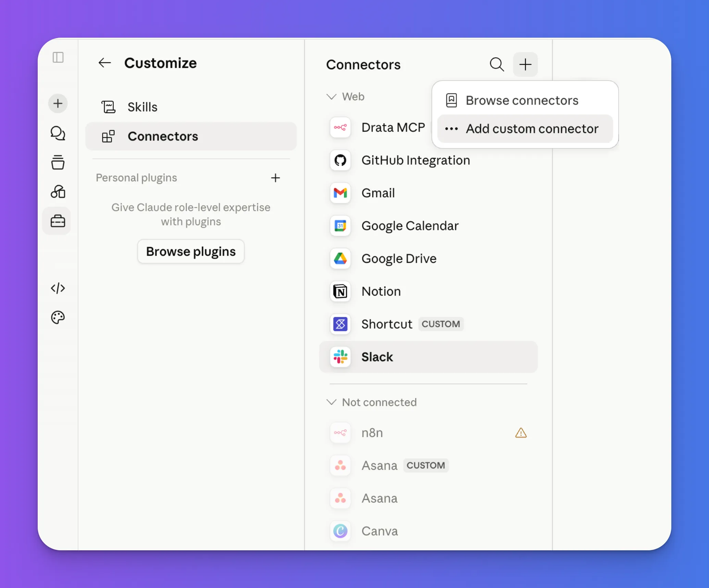Click the Notion logo icon
709x588 pixels.
[340, 292]
